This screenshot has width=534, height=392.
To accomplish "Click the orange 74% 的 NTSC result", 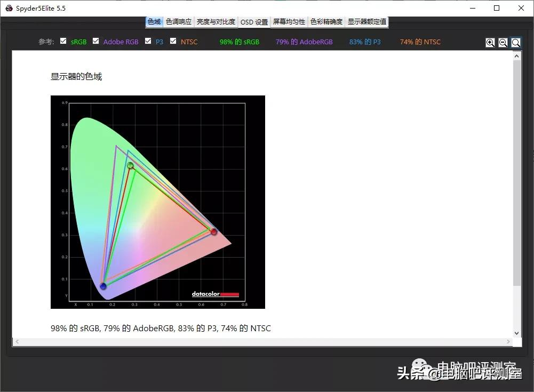I will (420, 42).
